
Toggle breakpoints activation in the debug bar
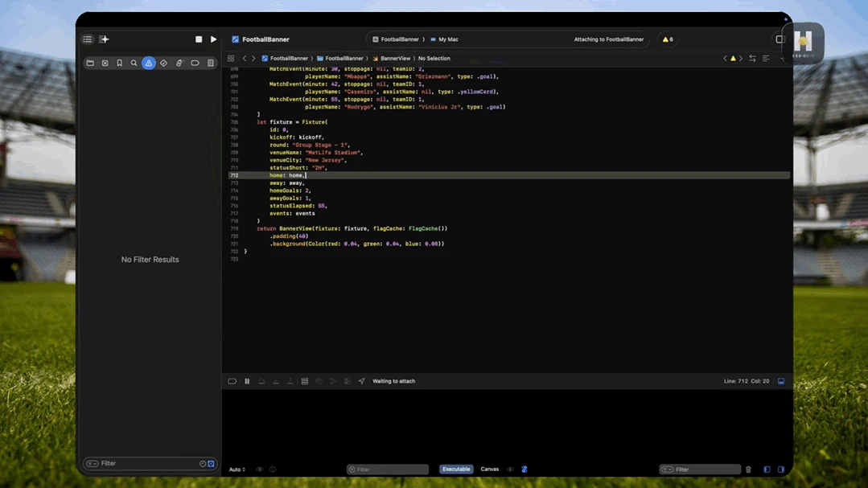(x=232, y=381)
